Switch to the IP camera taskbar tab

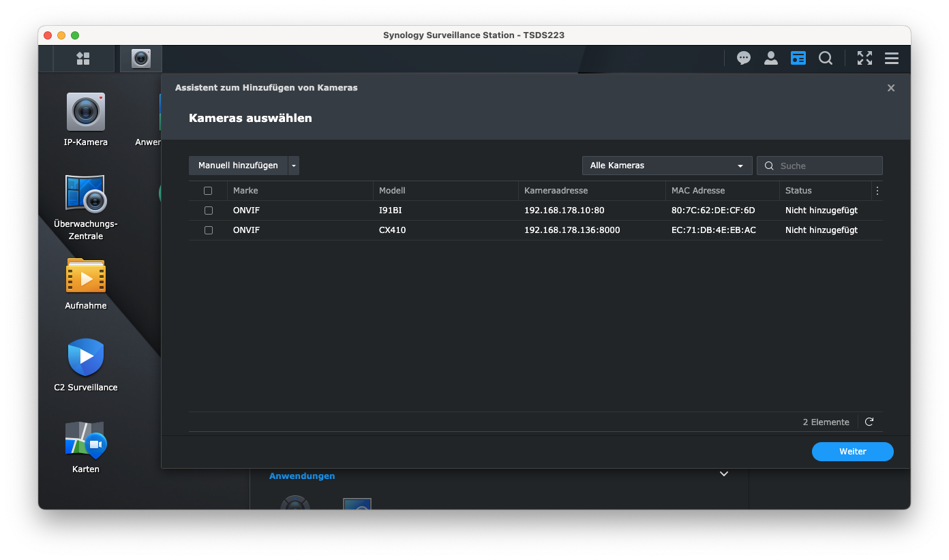pyautogui.click(x=141, y=59)
